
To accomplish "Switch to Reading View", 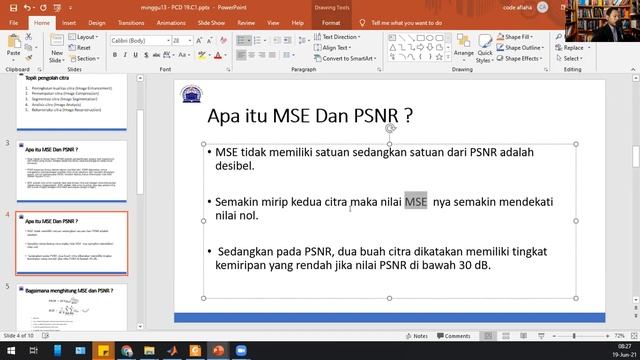I will point(524,336).
